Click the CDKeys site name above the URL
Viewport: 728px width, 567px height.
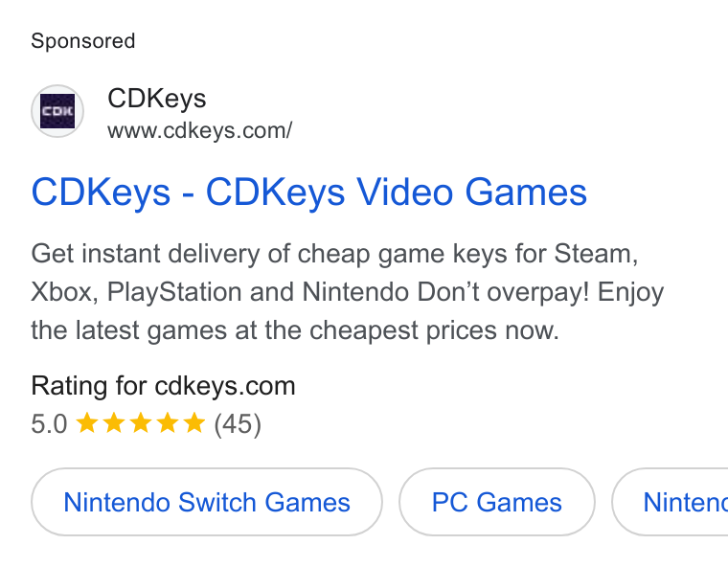[157, 99]
